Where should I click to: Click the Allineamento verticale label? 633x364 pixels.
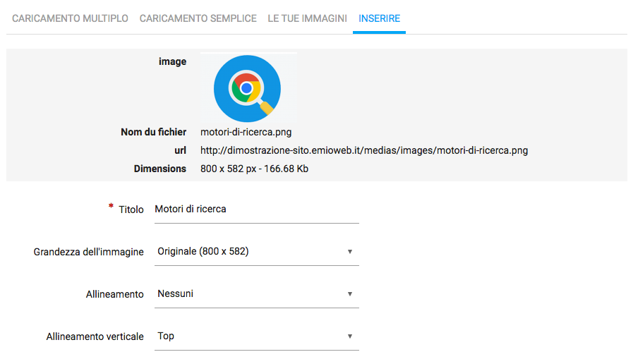(x=95, y=336)
